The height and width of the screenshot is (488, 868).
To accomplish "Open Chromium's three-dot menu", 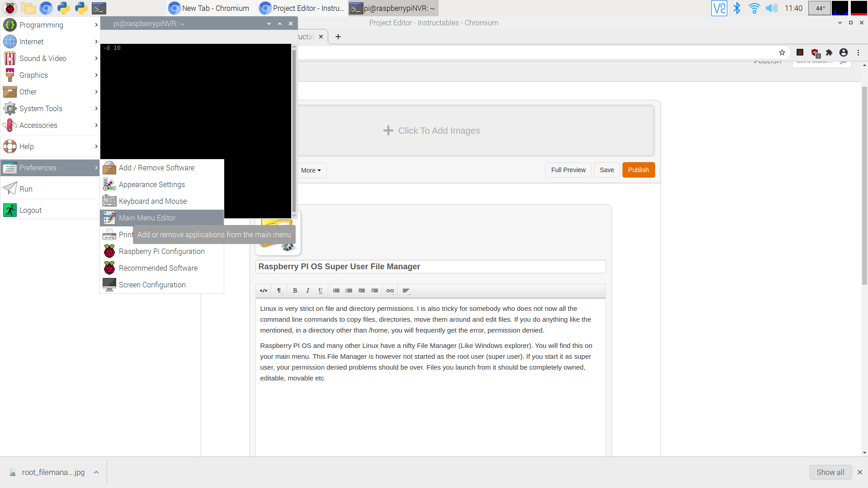I will (858, 52).
